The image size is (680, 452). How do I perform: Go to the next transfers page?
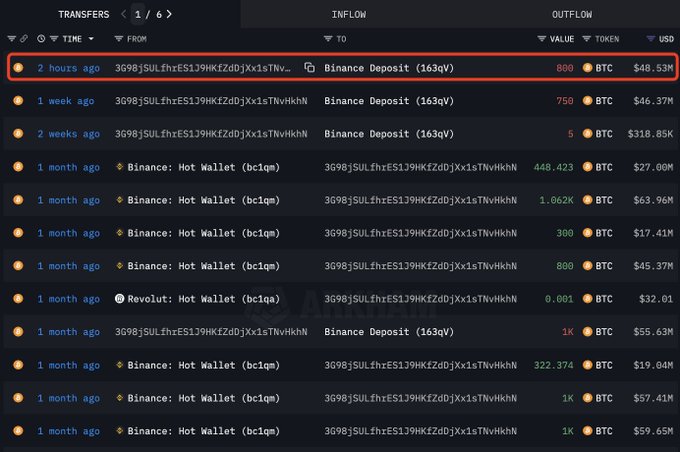[x=169, y=14]
